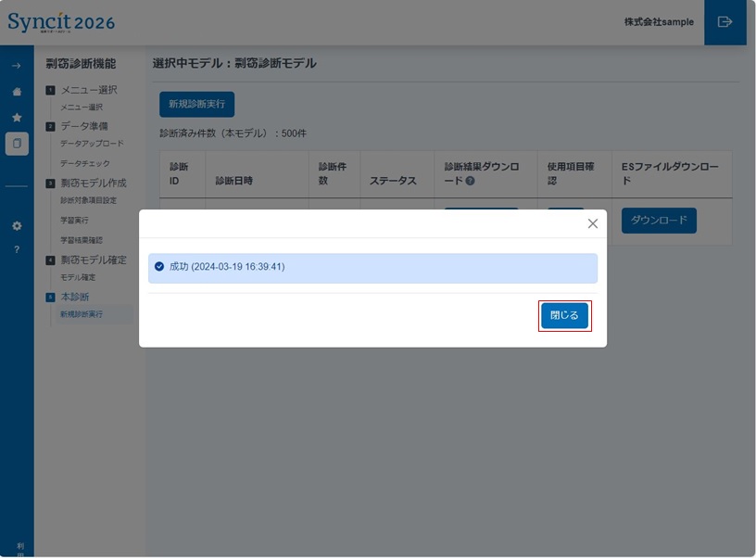756x558 pixels.
Task: Go to 診断対象項目設定 menu item
Action: click(x=88, y=200)
